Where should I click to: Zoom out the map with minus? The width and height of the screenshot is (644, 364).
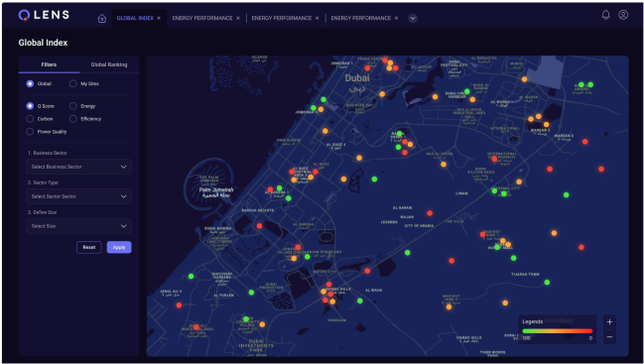(609, 337)
